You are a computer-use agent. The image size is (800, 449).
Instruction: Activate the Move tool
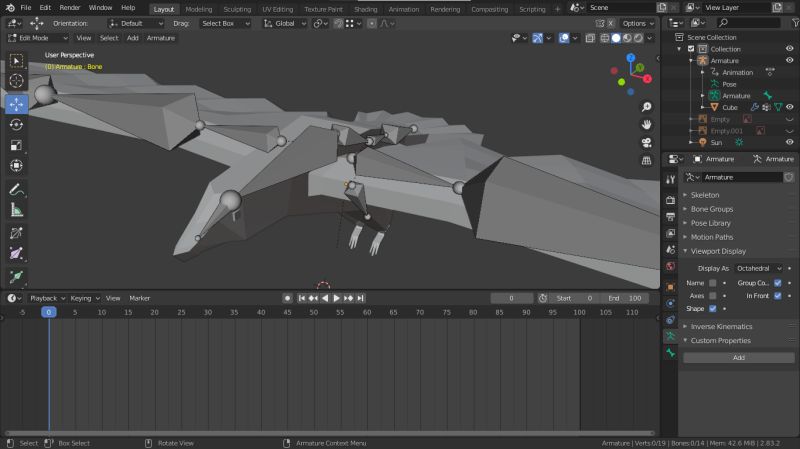pos(16,104)
